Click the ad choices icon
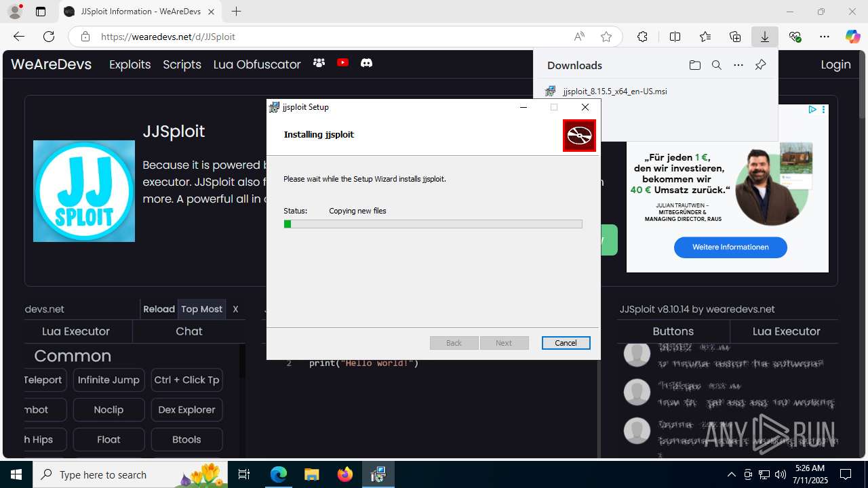The image size is (868, 488). (812, 109)
